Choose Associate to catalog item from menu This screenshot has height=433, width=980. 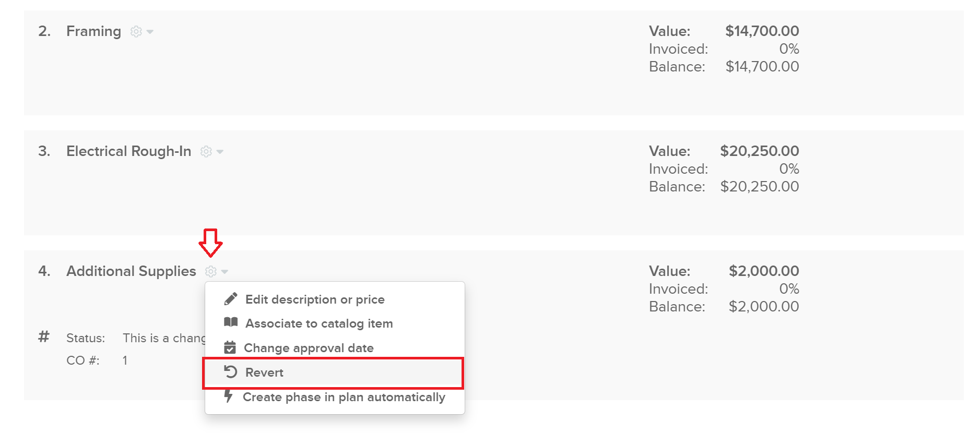tap(320, 323)
